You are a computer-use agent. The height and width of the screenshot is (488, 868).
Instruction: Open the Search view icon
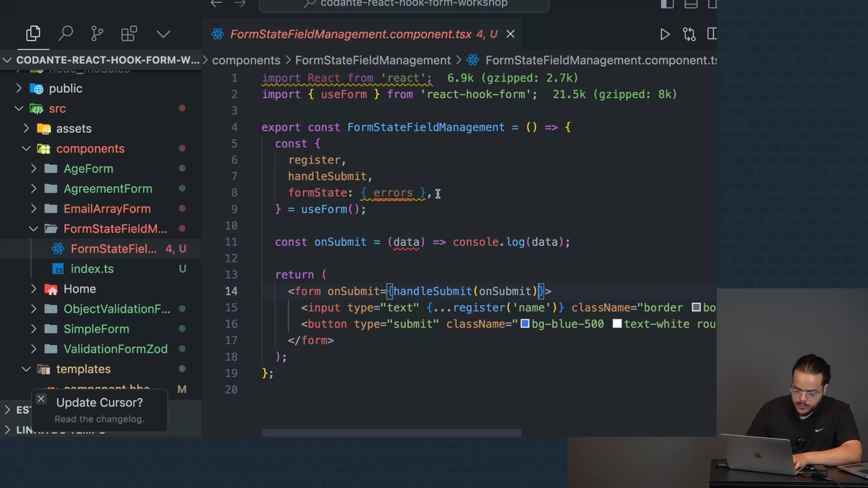click(x=66, y=34)
